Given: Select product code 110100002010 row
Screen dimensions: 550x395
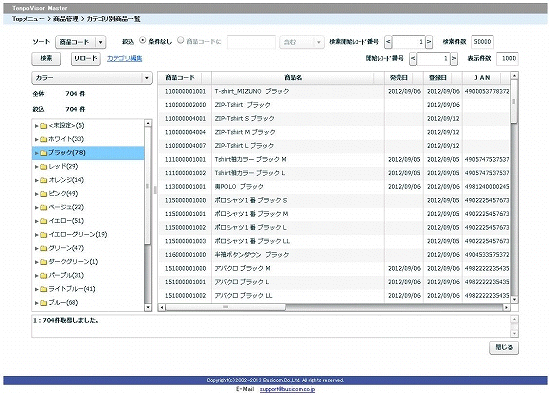Looking at the screenshot, I should (334, 105).
